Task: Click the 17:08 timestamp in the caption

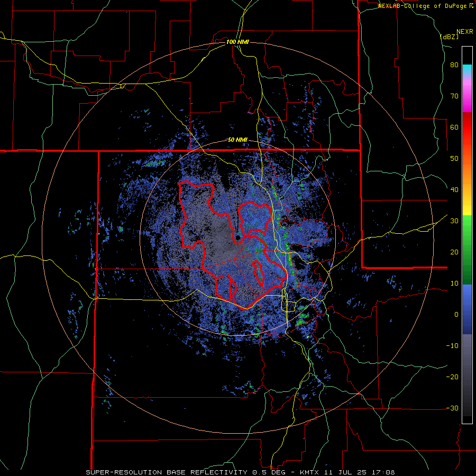Action: (384, 472)
